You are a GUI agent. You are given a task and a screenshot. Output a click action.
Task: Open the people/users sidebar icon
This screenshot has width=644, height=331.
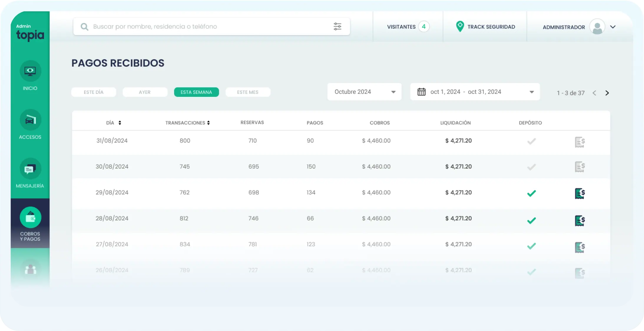point(30,270)
